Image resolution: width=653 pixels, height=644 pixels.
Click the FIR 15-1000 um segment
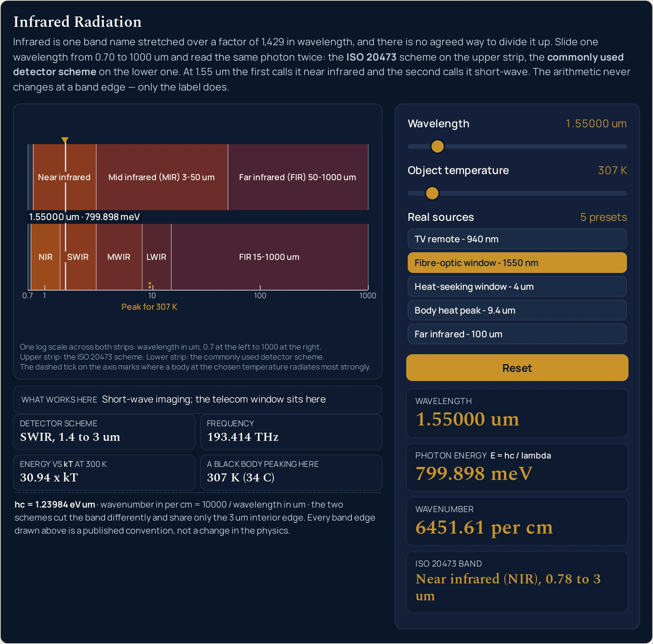[x=269, y=257]
